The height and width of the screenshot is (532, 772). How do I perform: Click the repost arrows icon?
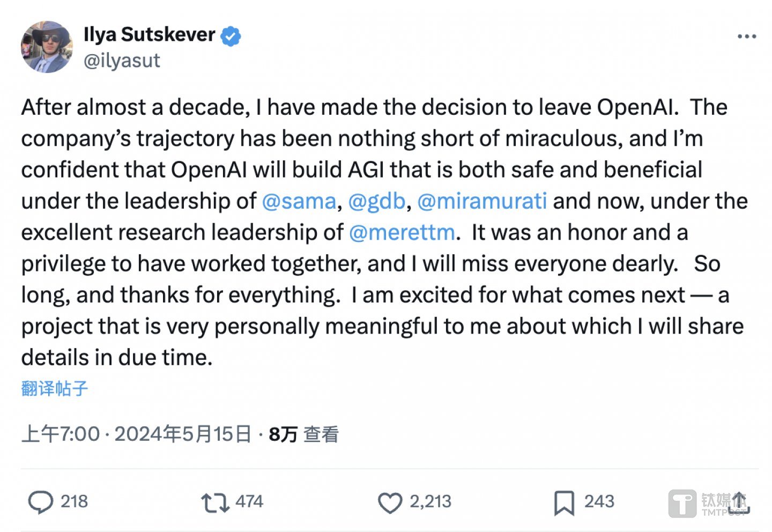pyautogui.click(x=214, y=503)
